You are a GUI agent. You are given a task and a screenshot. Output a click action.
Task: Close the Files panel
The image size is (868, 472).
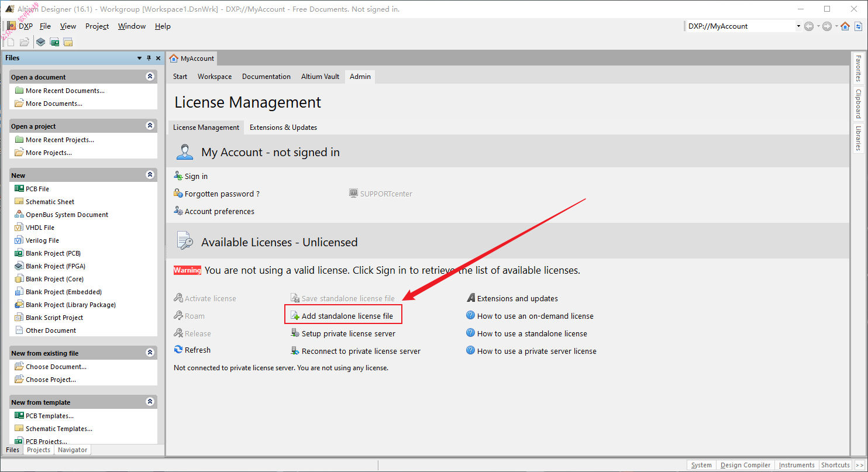(x=158, y=58)
